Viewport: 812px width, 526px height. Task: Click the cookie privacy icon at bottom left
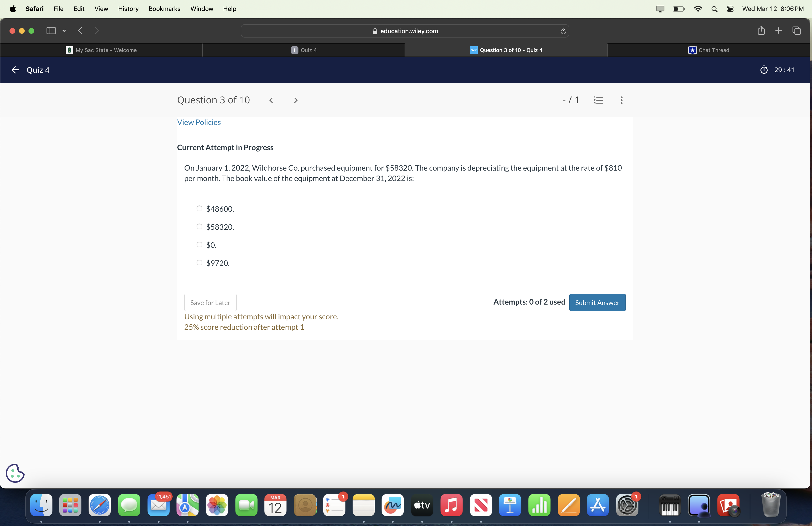[x=15, y=473]
